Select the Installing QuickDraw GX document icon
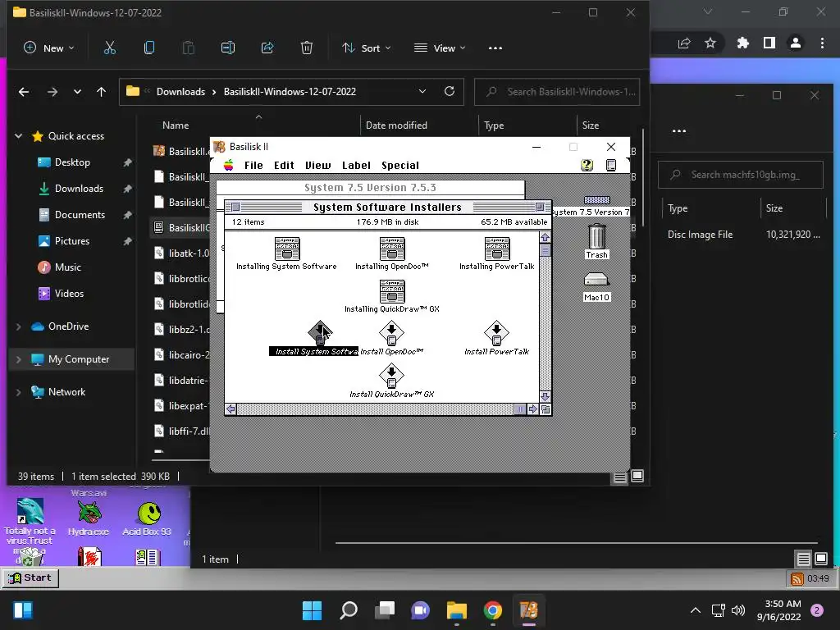The height and width of the screenshot is (630, 840). (392, 291)
